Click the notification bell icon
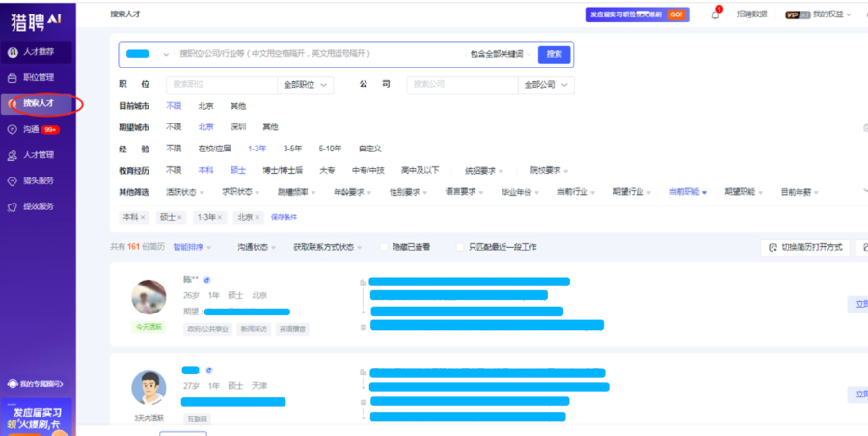The height and width of the screenshot is (436, 868). click(x=716, y=14)
